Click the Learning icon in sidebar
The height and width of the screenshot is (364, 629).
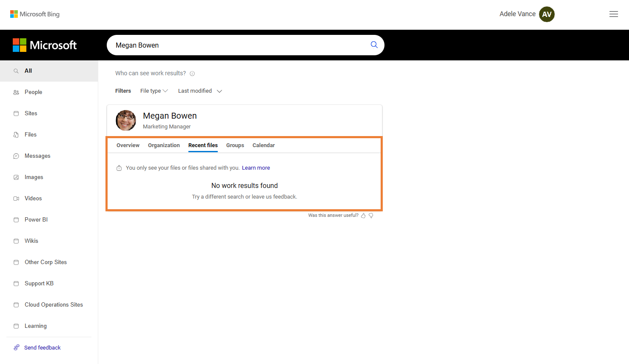[16, 326]
